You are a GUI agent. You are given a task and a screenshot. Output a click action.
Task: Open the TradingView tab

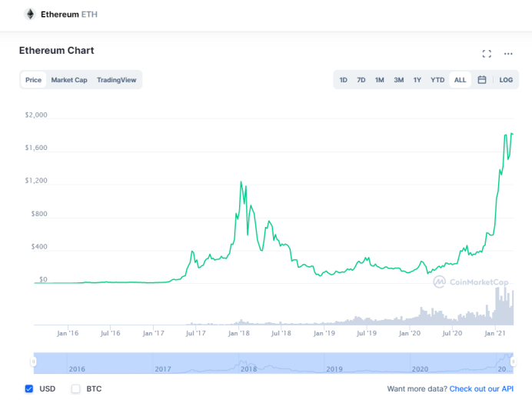click(116, 80)
